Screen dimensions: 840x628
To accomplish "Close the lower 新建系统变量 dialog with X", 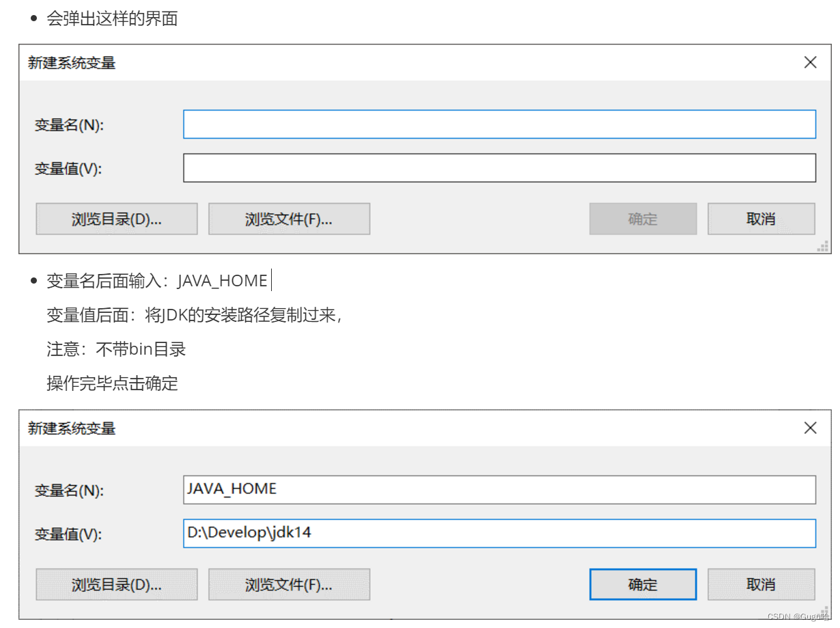I will 810,428.
